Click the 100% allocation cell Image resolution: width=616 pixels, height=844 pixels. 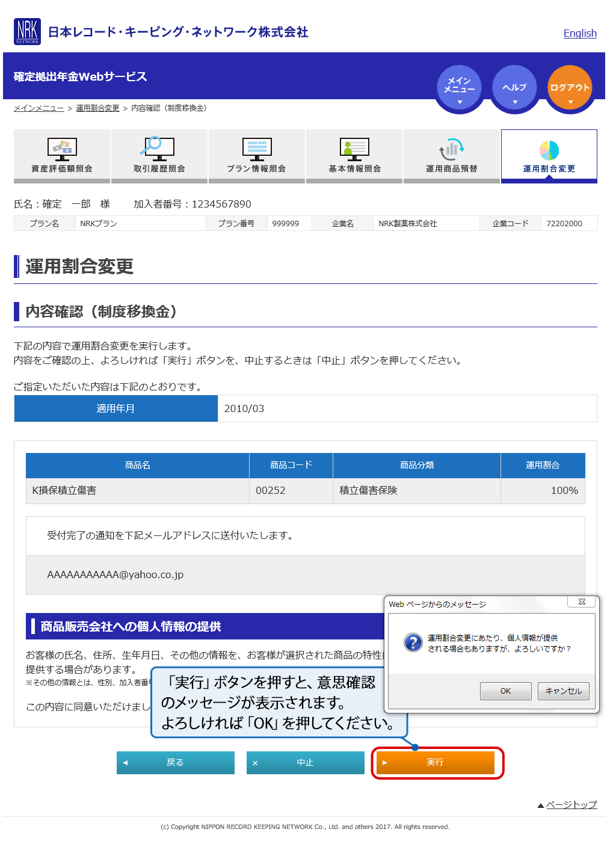tap(543, 490)
